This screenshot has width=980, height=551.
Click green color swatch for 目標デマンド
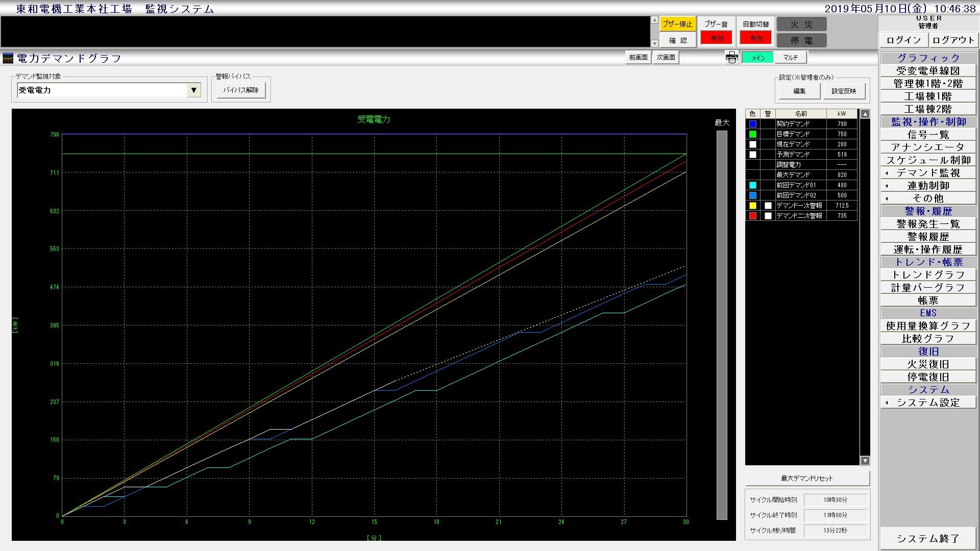coord(752,134)
